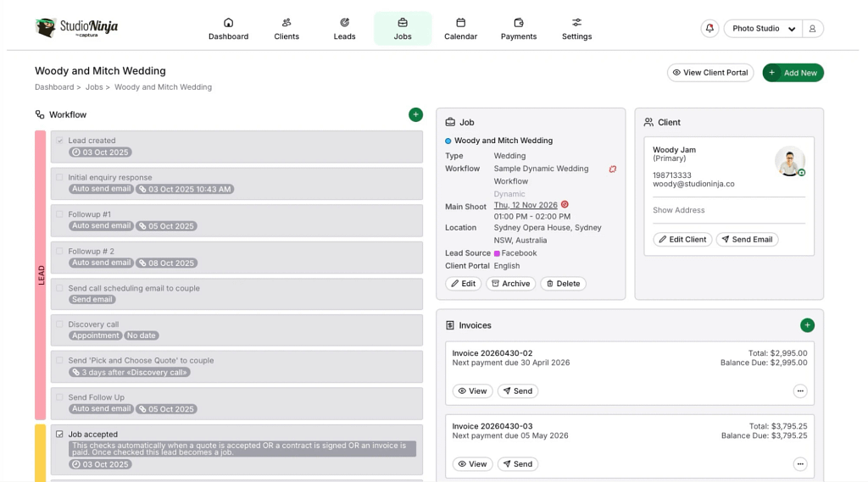Image resolution: width=868 pixels, height=482 pixels.
Task: Click the Invoices panel icon
Action: (450, 325)
